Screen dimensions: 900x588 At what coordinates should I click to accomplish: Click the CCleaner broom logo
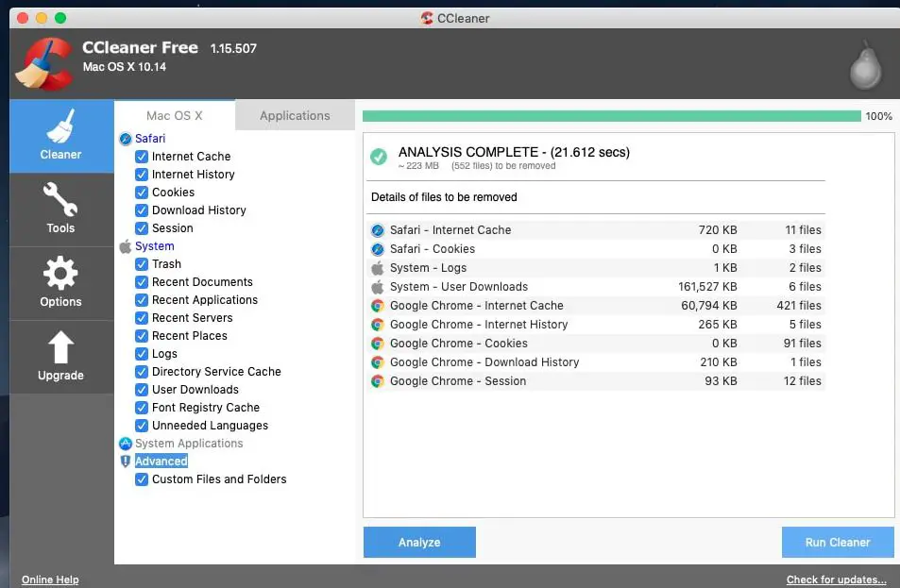pyautogui.click(x=44, y=63)
